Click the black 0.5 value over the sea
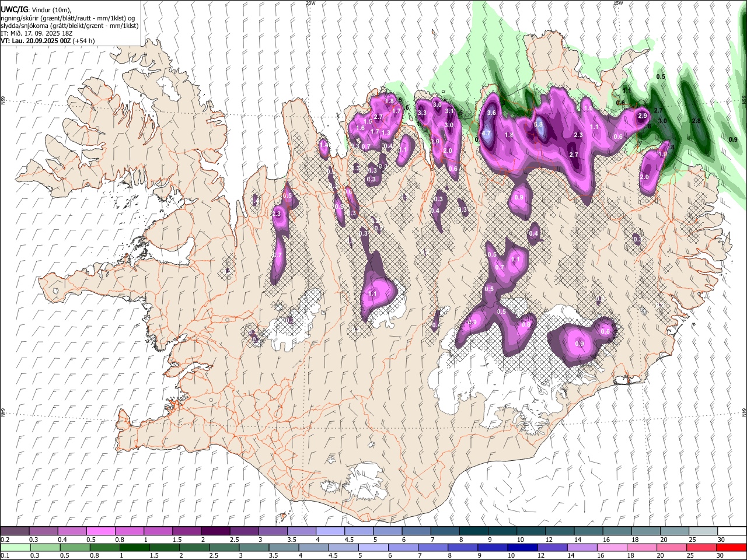 pos(661,77)
